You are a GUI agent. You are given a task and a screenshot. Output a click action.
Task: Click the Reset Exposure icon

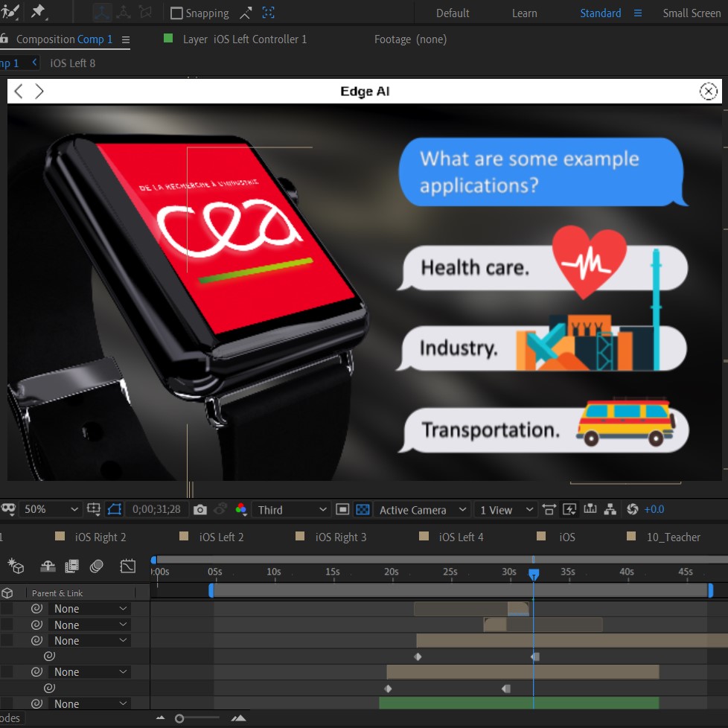(x=633, y=509)
